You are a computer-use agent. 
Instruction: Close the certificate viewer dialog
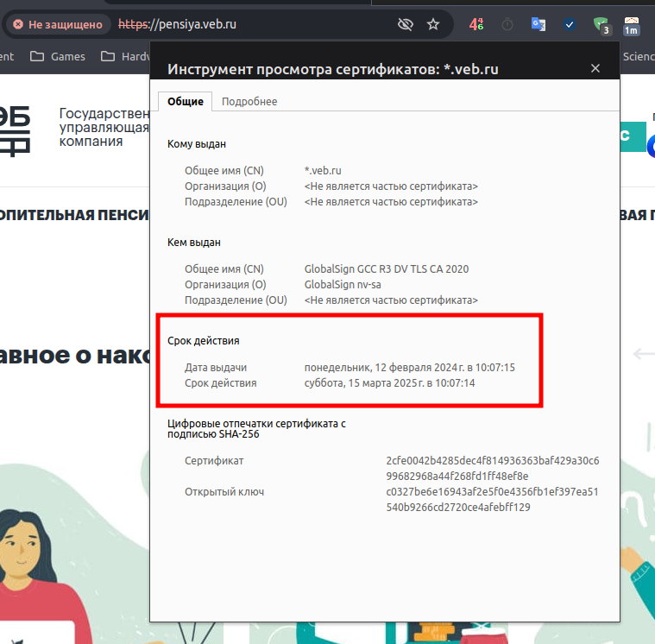[595, 69]
